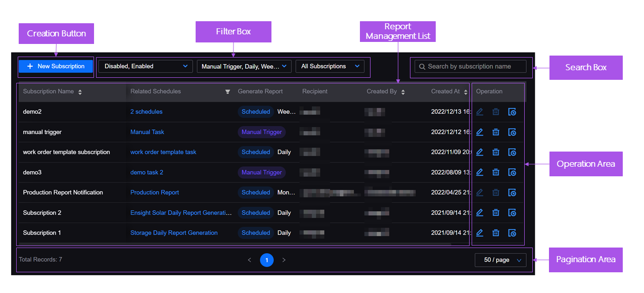The image size is (644, 293).
Task: Open the All Subscriptions dropdown
Action: [x=330, y=66]
